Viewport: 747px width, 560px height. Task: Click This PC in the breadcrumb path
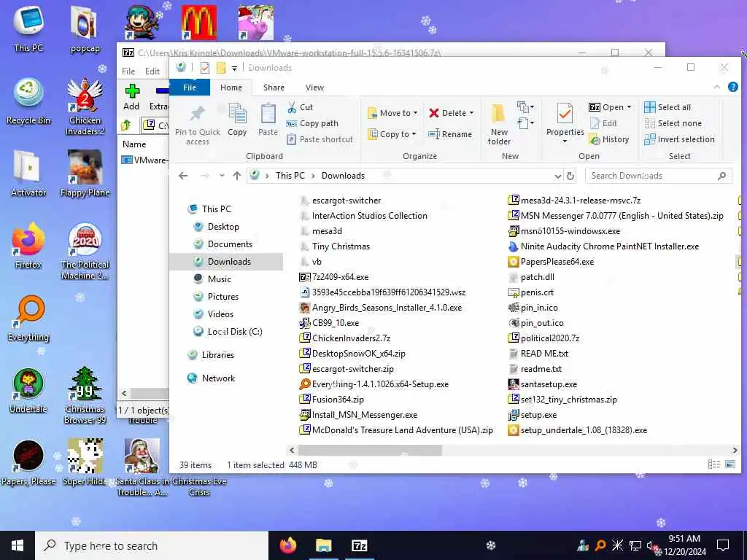pyautogui.click(x=290, y=176)
